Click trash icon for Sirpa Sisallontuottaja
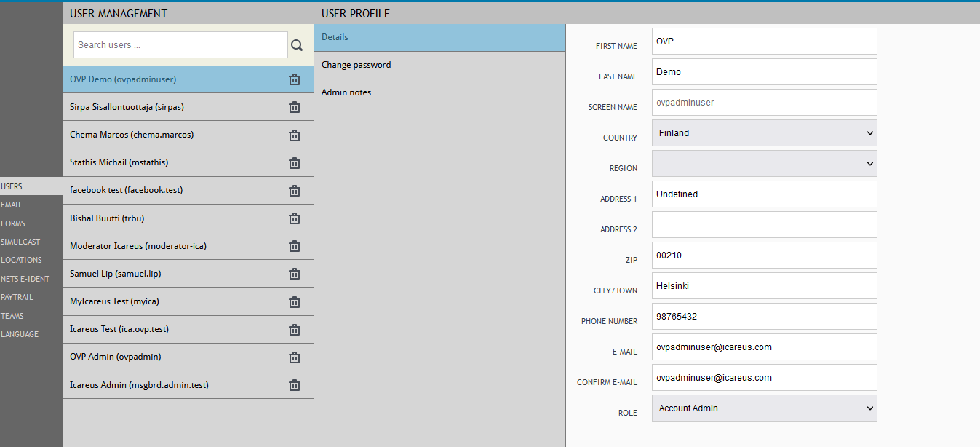 click(295, 107)
